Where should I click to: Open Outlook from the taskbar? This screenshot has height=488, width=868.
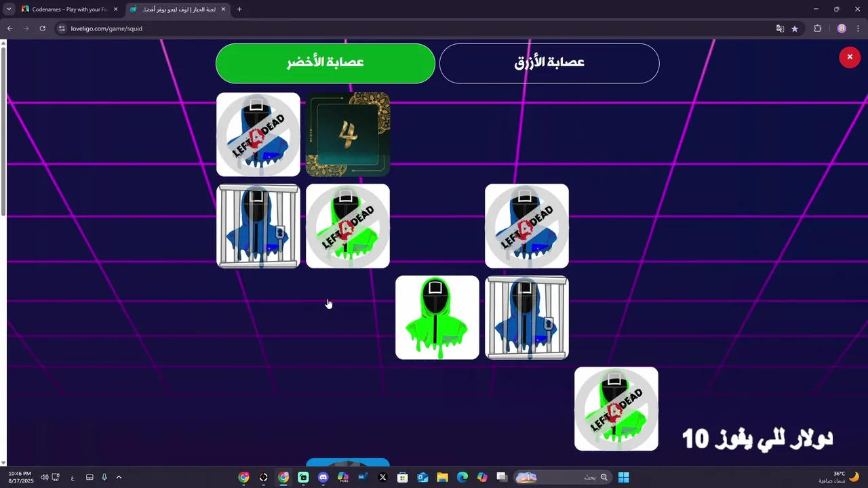(x=422, y=477)
